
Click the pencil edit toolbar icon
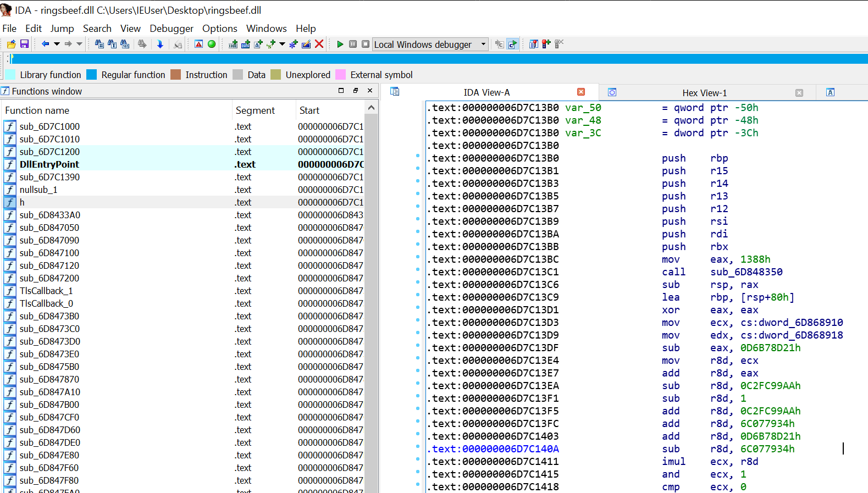tap(306, 44)
